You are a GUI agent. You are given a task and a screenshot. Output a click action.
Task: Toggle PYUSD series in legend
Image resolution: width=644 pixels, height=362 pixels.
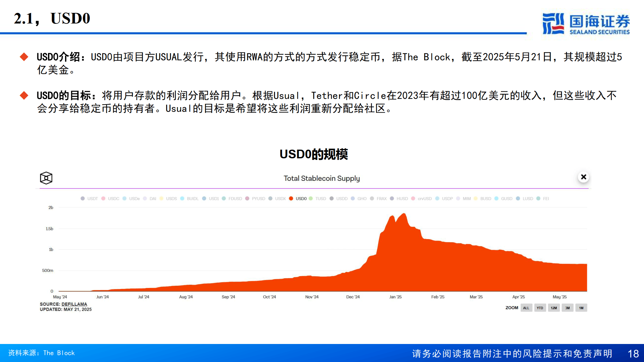[255, 199]
